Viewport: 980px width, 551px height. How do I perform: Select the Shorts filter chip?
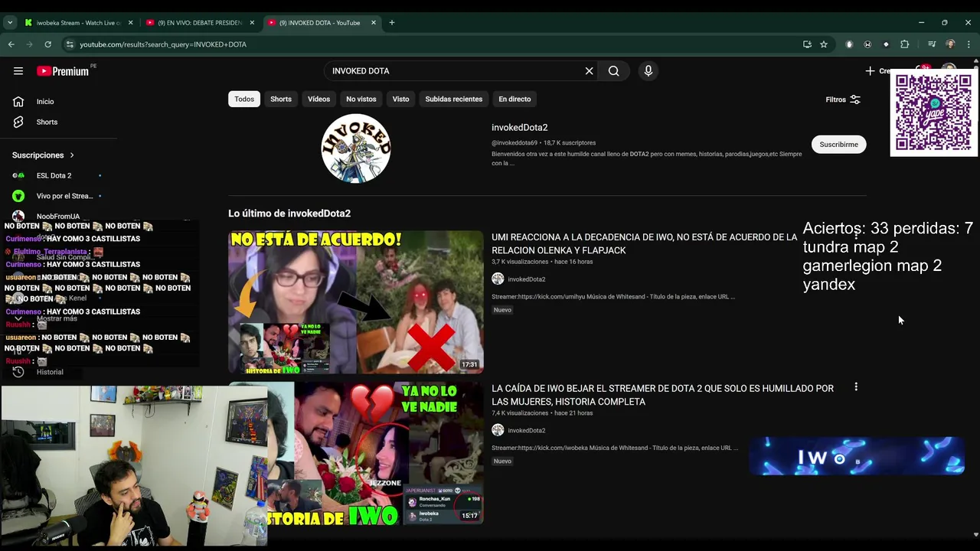(281, 99)
